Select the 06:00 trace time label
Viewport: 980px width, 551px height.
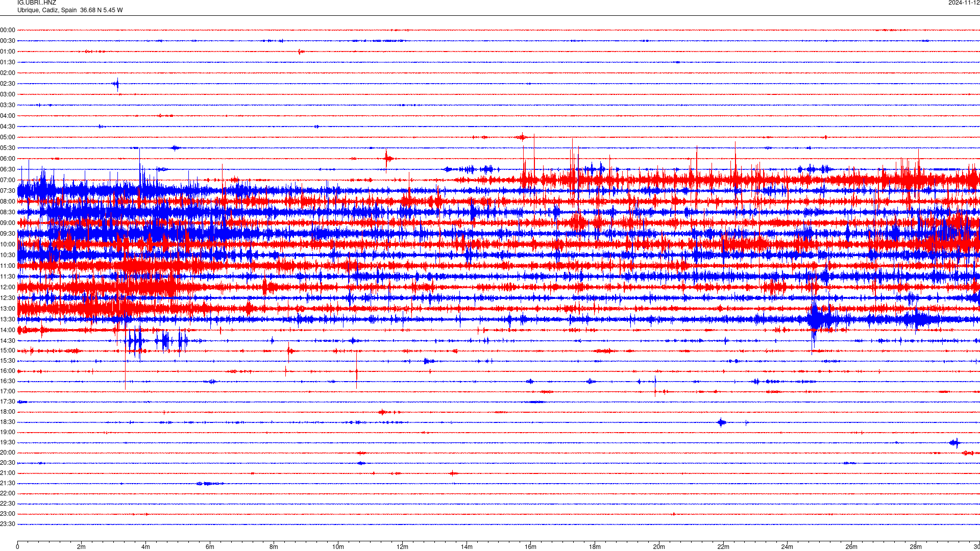8,159
